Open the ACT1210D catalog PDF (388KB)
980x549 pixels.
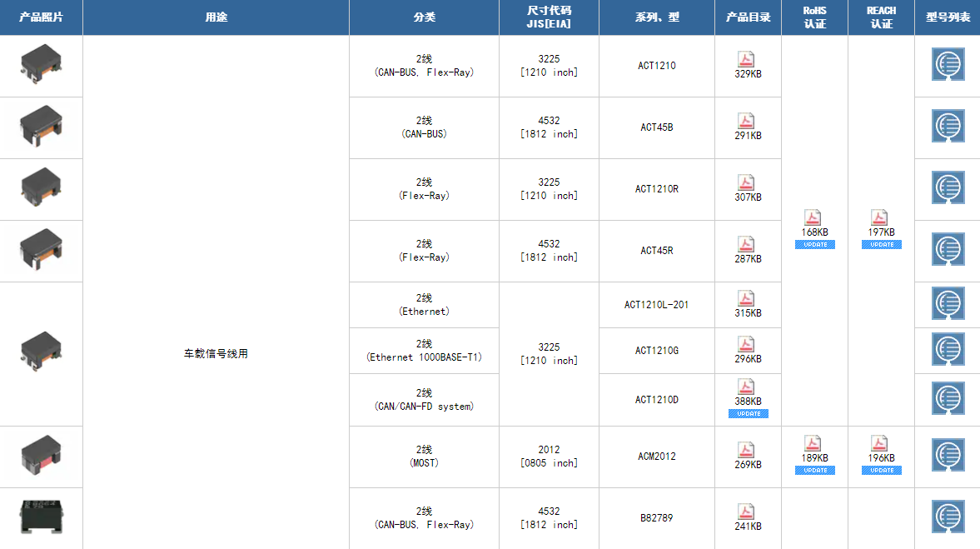click(747, 387)
